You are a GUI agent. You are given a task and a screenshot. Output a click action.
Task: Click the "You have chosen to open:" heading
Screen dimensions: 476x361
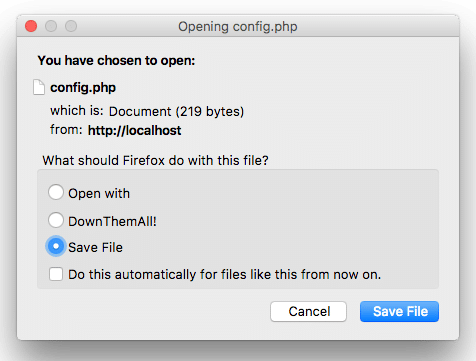pyautogui.click(x=116, y=60)
